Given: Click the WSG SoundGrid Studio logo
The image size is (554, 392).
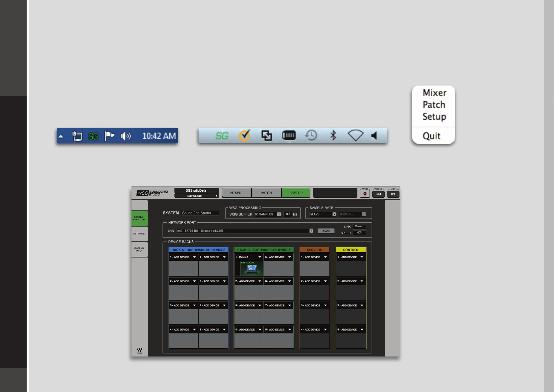Looking at the screenshot, I should click(x=152, y=193).
